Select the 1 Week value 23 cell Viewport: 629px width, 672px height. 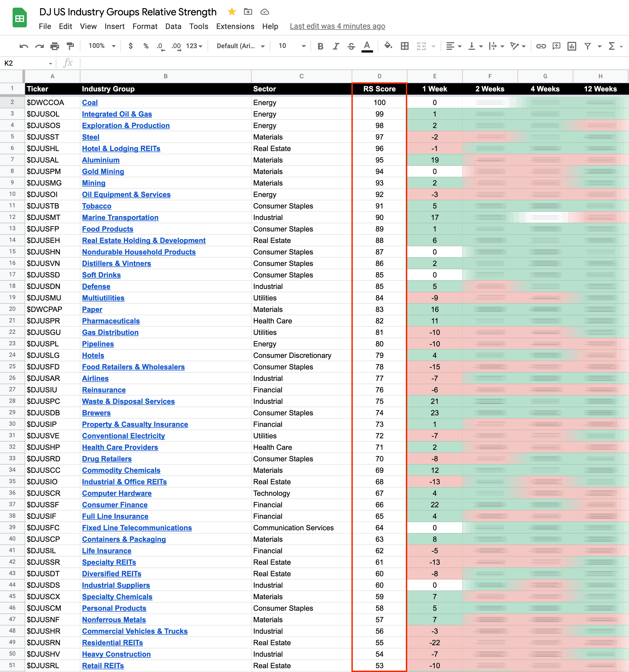pyautogui.click(x=435, y=413)
